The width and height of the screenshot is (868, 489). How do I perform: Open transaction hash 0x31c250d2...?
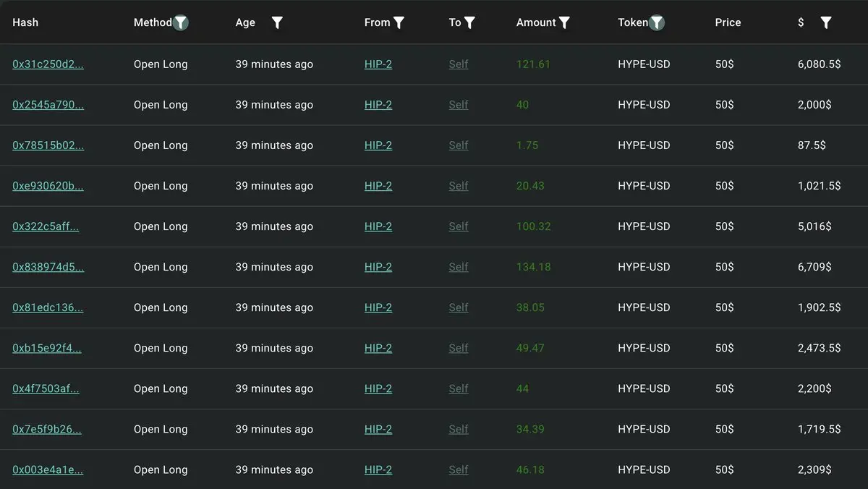click(x=48, y=64)
